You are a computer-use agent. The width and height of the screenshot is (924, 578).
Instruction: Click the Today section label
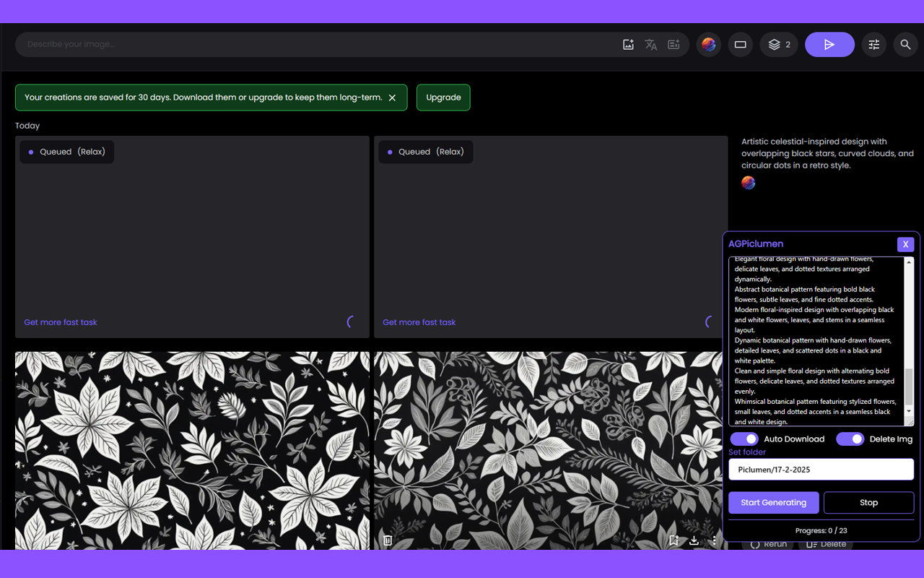[27, 126]
